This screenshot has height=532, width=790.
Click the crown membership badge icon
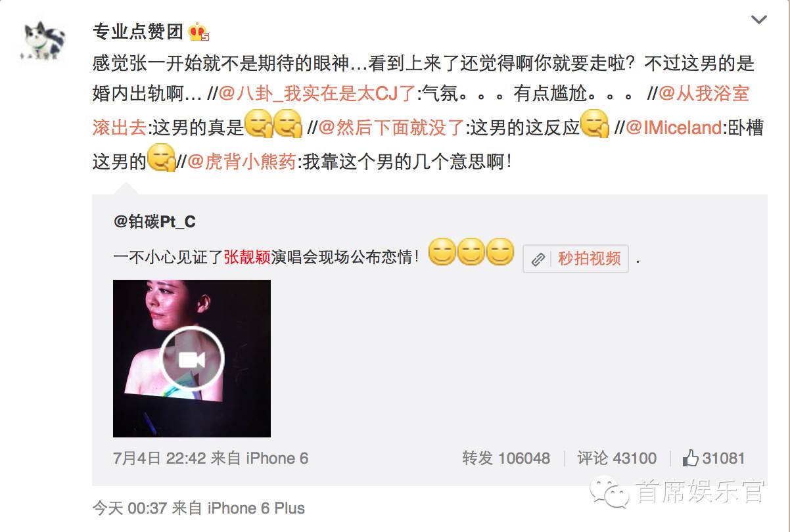pyautogui.click(x=198, y=32)
